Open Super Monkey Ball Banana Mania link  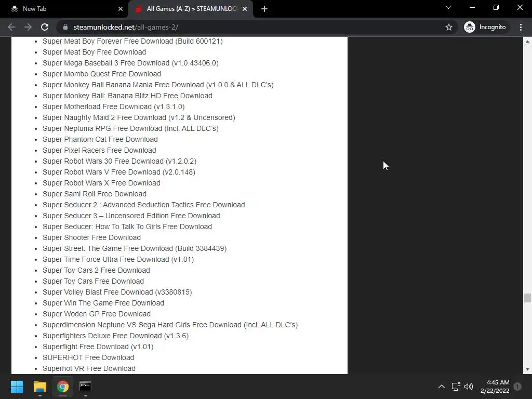tap(158, 85)
